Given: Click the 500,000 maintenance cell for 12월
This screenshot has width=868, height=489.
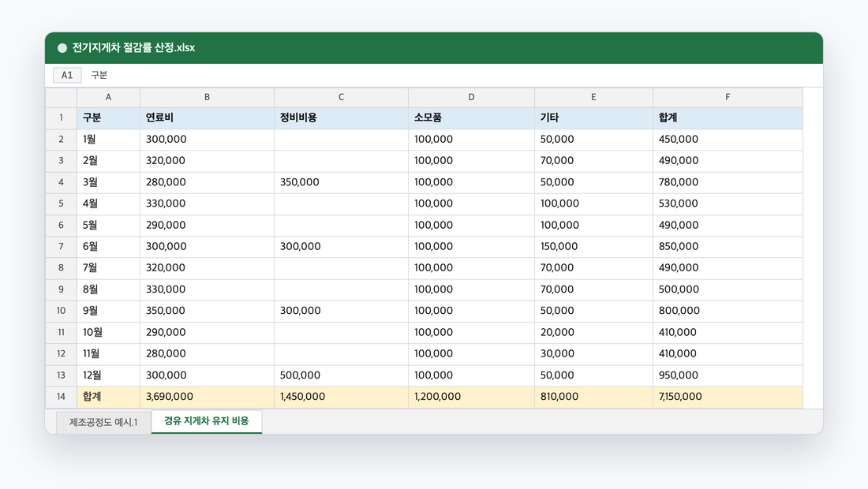Looking at the screenshot, I should [x=341, y=375].
